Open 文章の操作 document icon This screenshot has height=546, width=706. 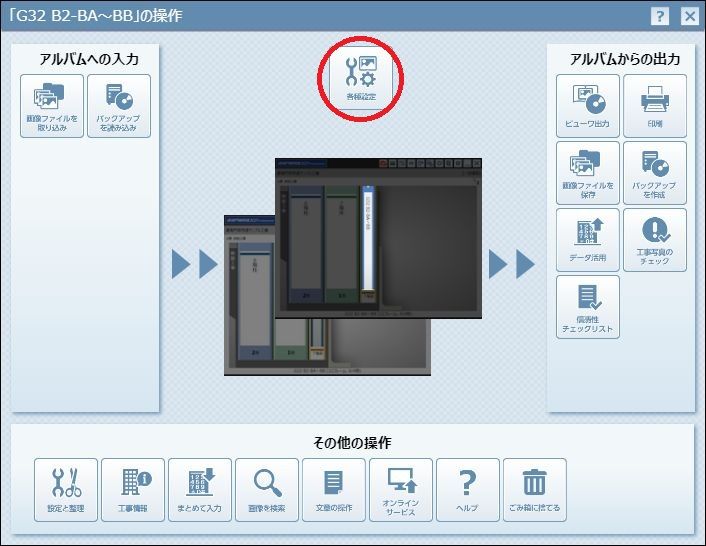click(x=334, y=490)
